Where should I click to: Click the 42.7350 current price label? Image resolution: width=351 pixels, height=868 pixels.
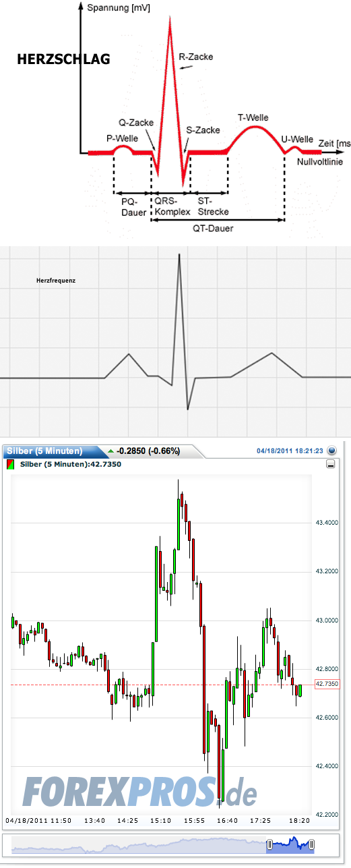[x=327, y=684]
